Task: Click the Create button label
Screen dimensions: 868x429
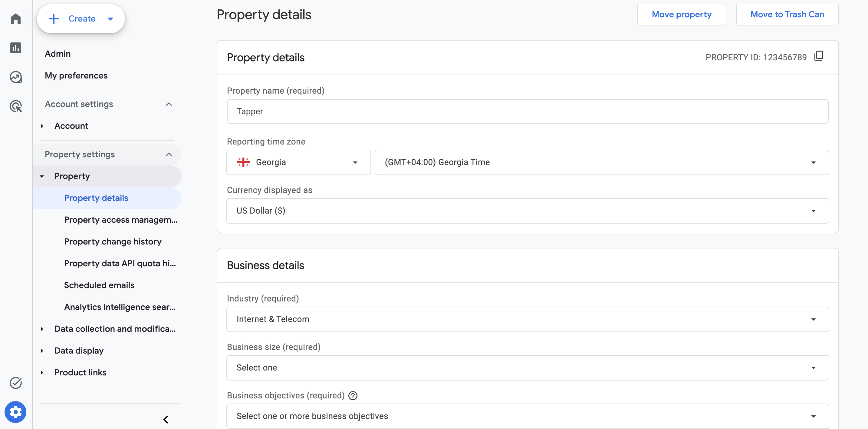Action: tap(82, 19)
